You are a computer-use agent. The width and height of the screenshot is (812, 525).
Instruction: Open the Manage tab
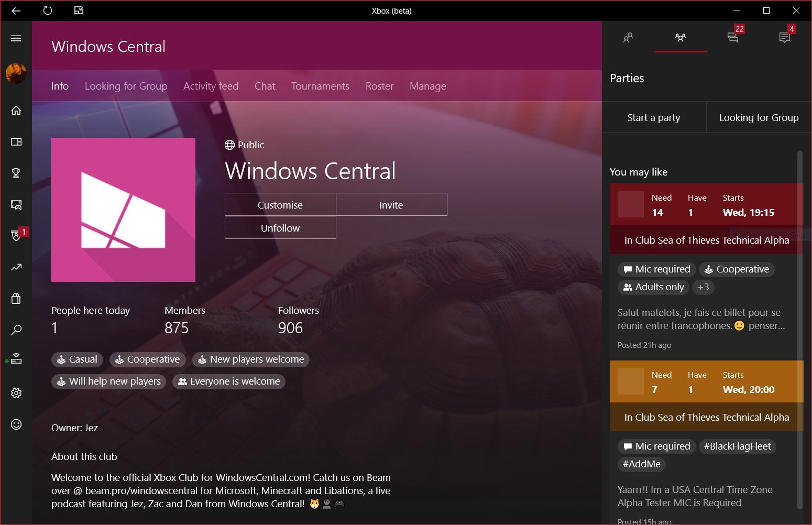(428, 86)
